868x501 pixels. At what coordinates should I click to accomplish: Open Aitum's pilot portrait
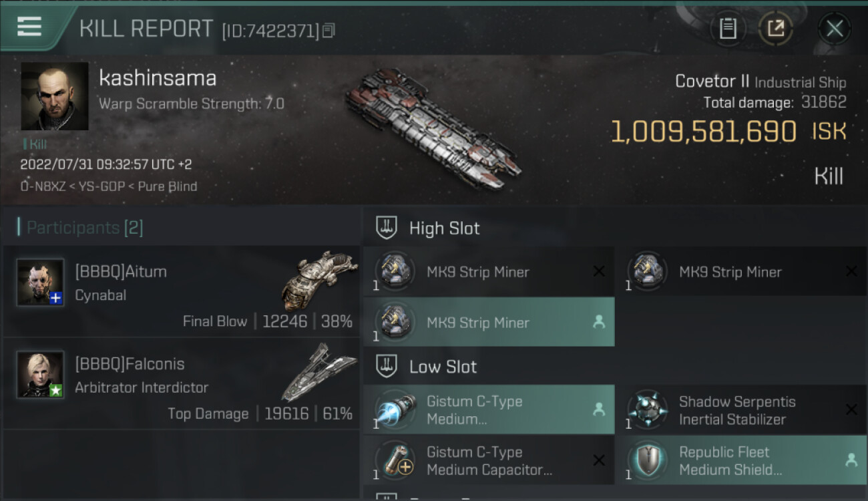click(40, 282)
